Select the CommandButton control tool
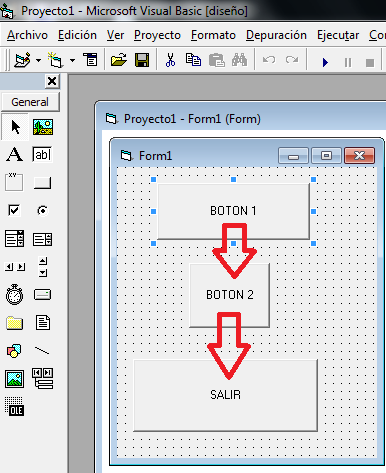The width and height of the screenshot is (386, 473). coord(42,183)
